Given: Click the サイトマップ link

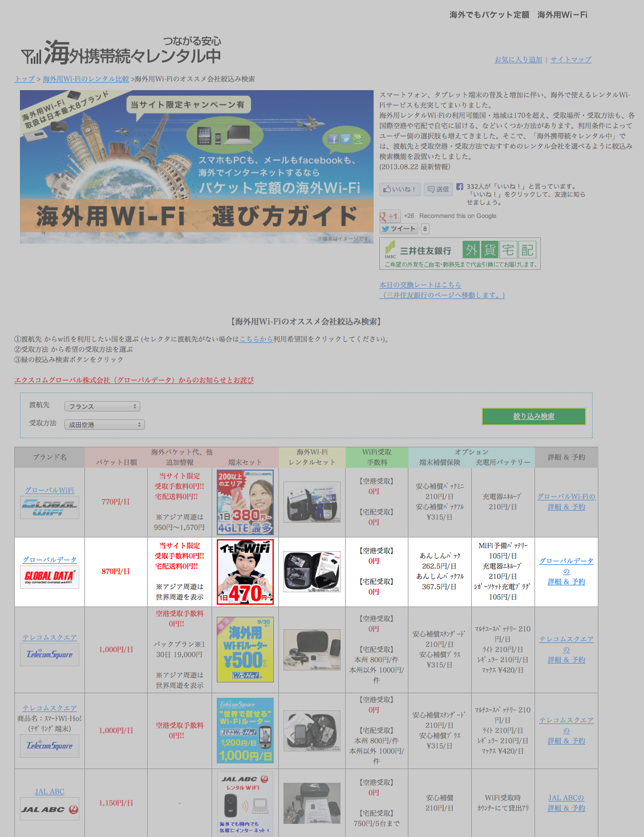Looking at the screenshot, I should [571, 59].
